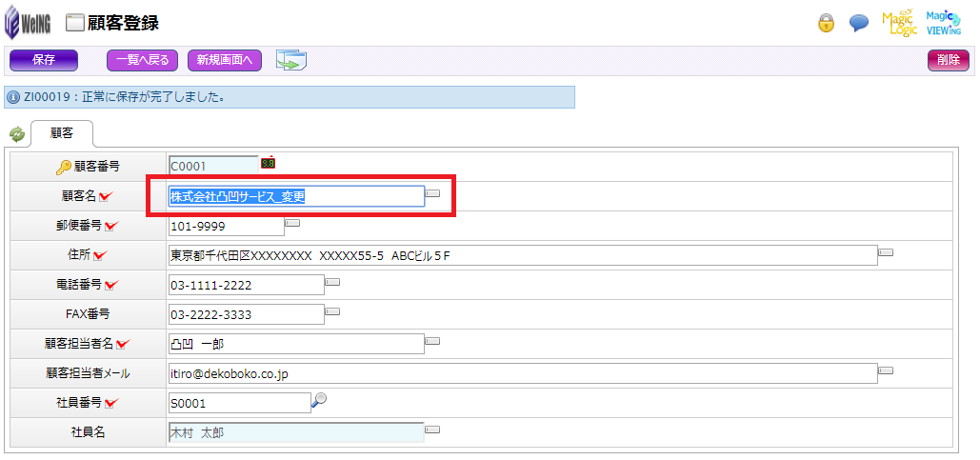Screen dimensions: 980x460
Task: Expand the 顧客名 field editor
Action: 432,193
